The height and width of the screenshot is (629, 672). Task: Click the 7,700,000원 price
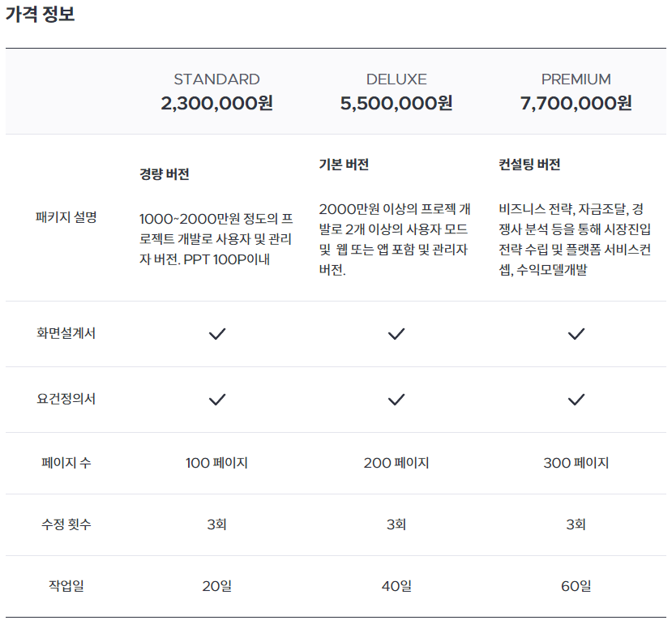point(576,103)
